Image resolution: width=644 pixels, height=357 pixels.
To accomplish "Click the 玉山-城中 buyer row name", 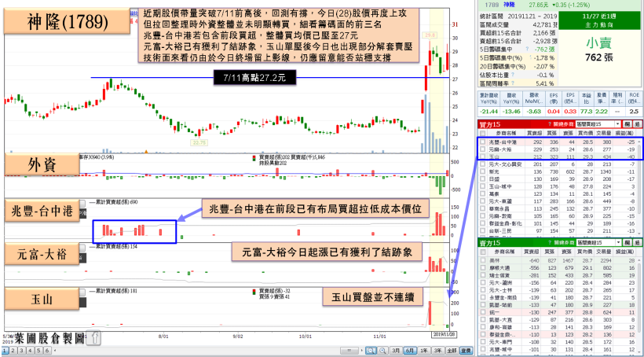I will point(499,186).
